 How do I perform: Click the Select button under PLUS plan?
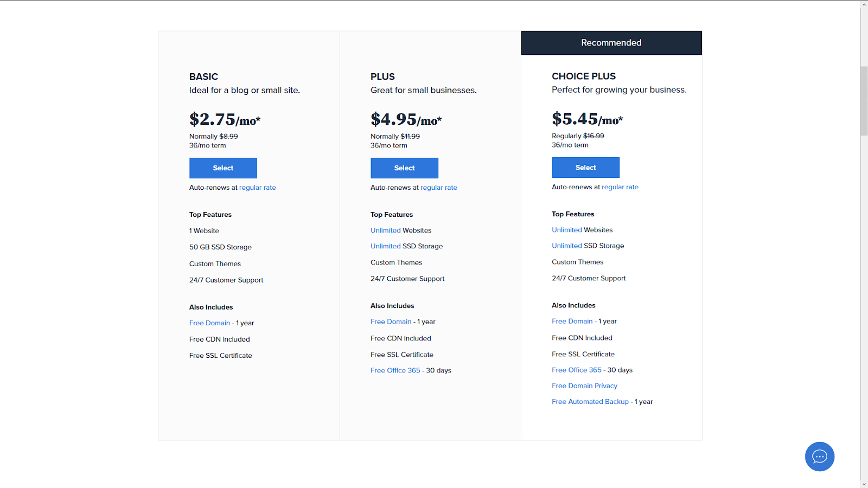point(404,168)
